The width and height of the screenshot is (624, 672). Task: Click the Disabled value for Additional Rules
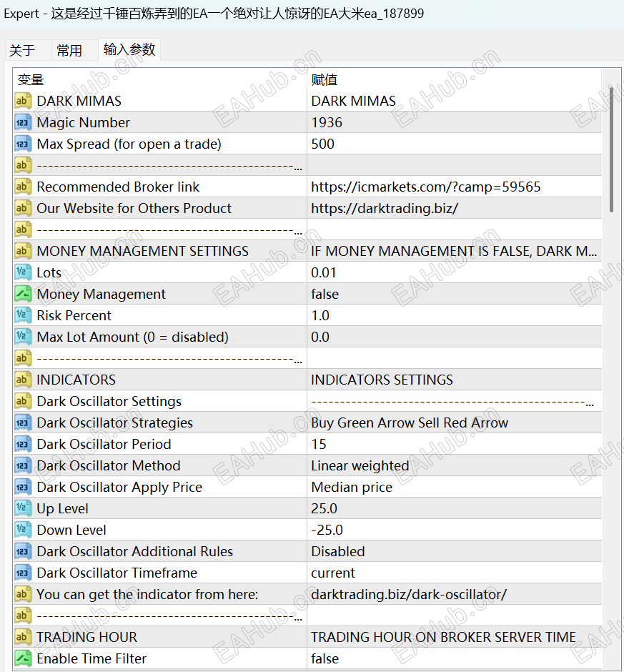click(x=337, y=551)
